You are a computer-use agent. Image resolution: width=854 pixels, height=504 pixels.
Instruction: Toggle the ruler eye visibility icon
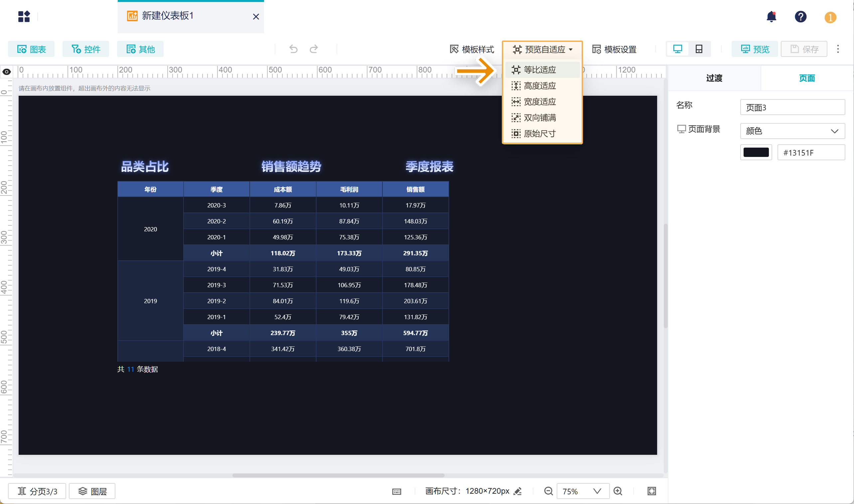tap(6, 72)
